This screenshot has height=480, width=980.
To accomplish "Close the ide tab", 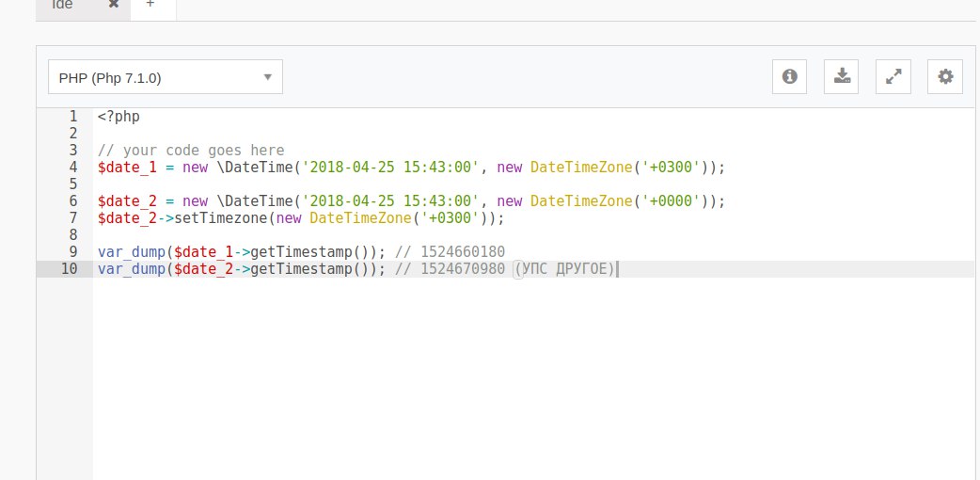I will 113,4.
